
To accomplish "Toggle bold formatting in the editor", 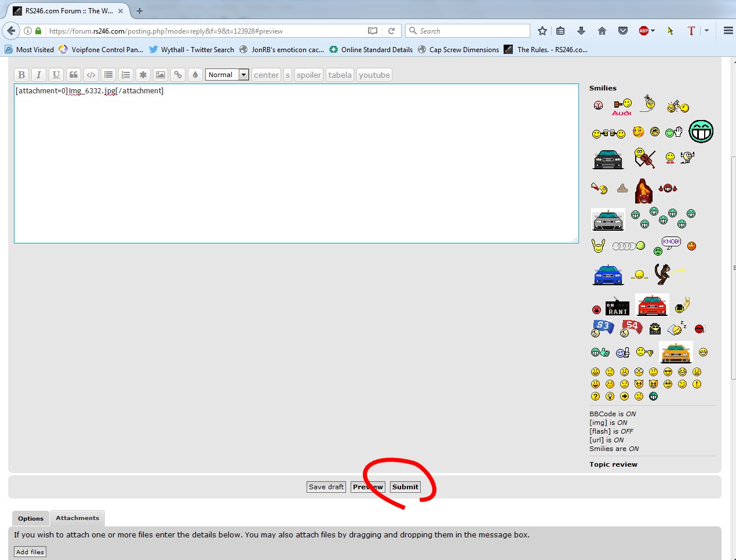I will (21, 75).
